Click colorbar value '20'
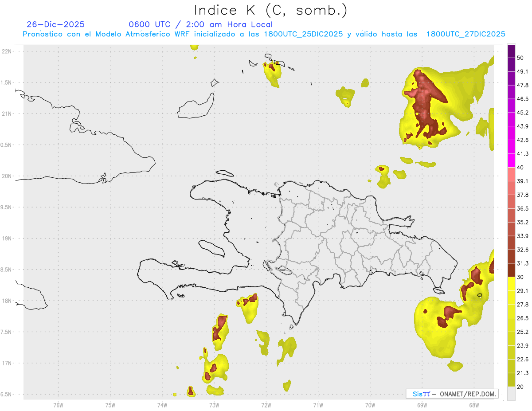The height and width of the screenshot is (411, 532). (520, 387)
